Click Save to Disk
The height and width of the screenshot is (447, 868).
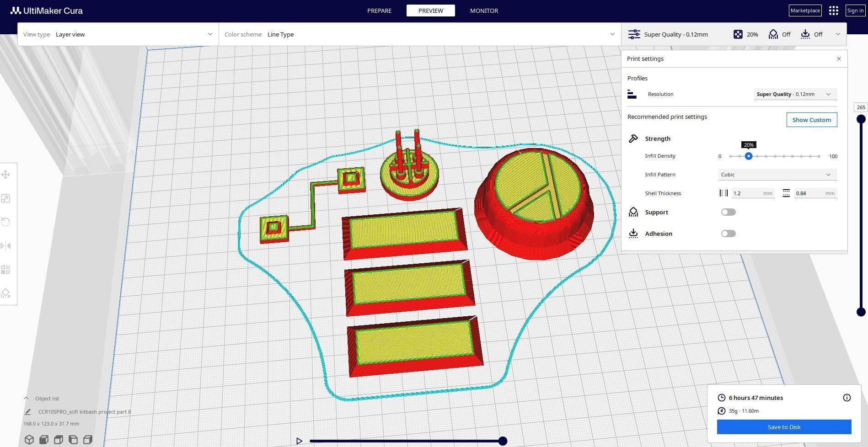tap(784, 427)
